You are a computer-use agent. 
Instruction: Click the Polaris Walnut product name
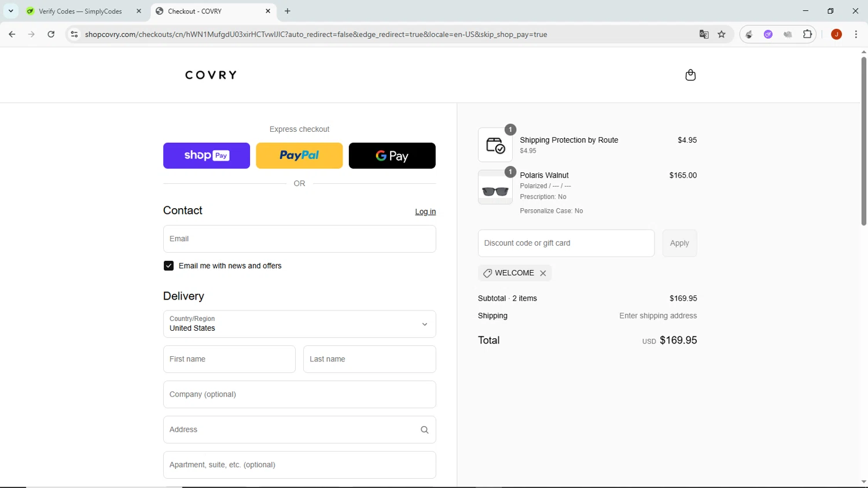(x=544, y=175)
